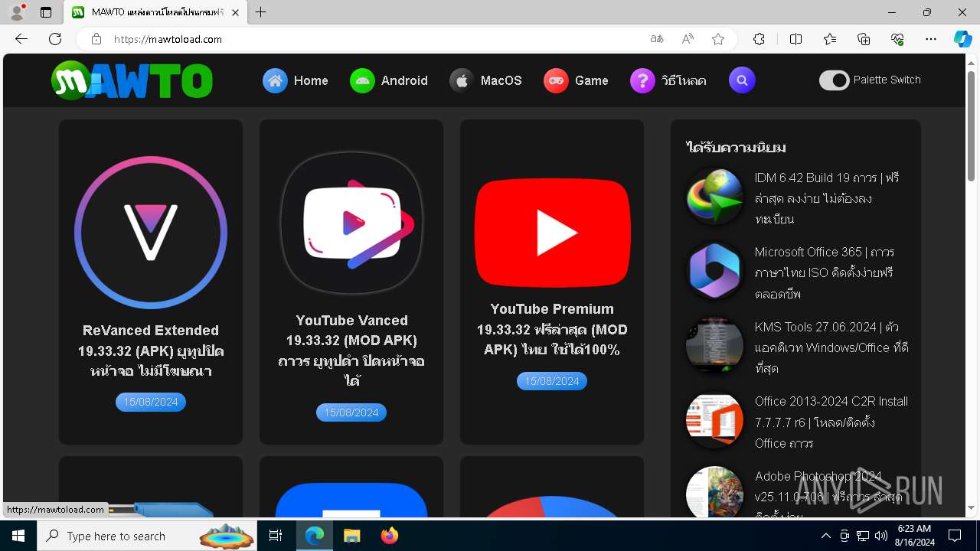This screenshot has height=551, width=980.
Task: Click the address bar URL
Action: 168,39
